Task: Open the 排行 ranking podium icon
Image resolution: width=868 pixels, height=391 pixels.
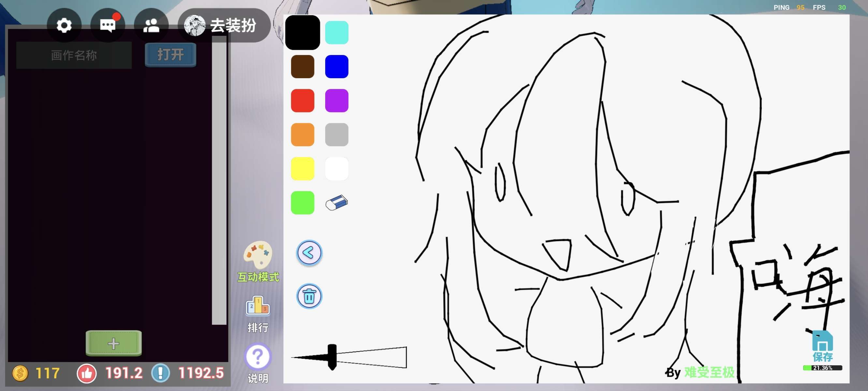Action: coord(258,307)
